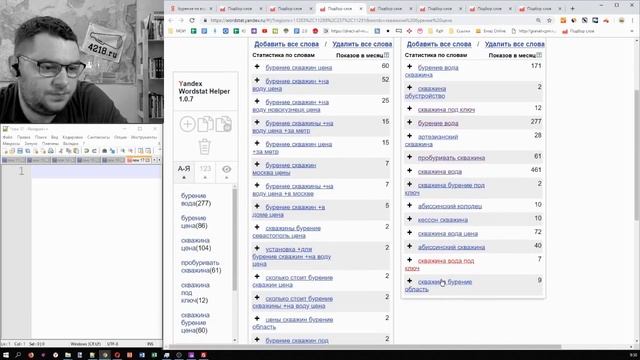Add 'скважина вода цена' with its plus icon

point(410,233)
